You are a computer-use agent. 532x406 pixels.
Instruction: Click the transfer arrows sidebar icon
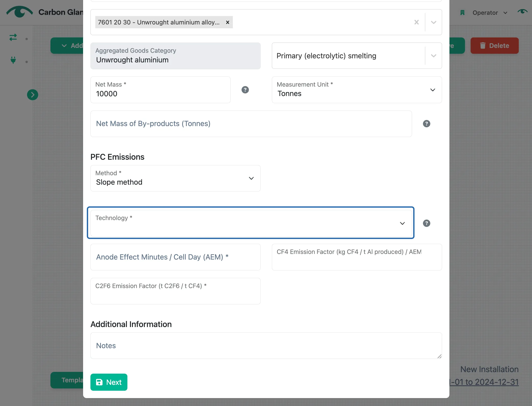click(13, 37)
